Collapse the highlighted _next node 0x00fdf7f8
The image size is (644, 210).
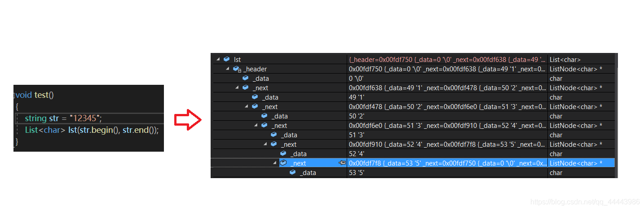274,163
